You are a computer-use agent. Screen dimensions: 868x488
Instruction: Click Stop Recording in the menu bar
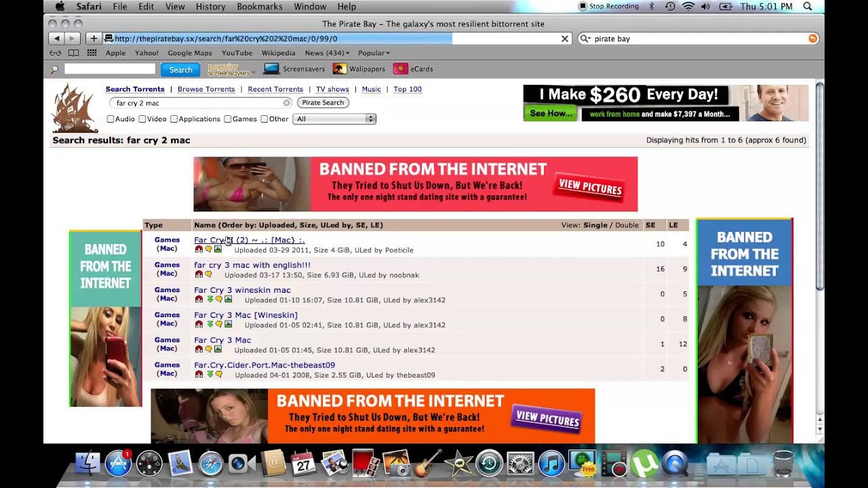608,6
